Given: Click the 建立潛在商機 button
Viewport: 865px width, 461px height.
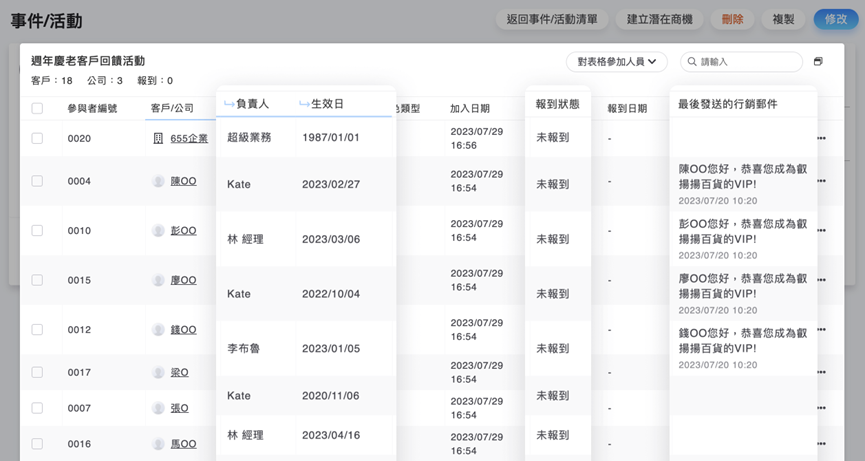Looking at the screenshot, I should point(659,19).
